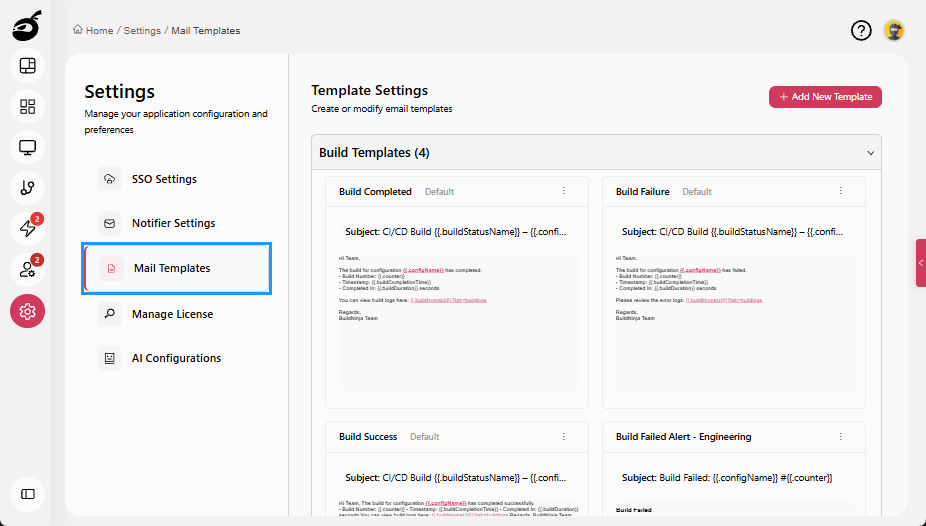The height and width of the screenshot is (526, 926).
Task: Click Default label beside Build Failure
Action: pyautogui.click(x=697, y=192)
